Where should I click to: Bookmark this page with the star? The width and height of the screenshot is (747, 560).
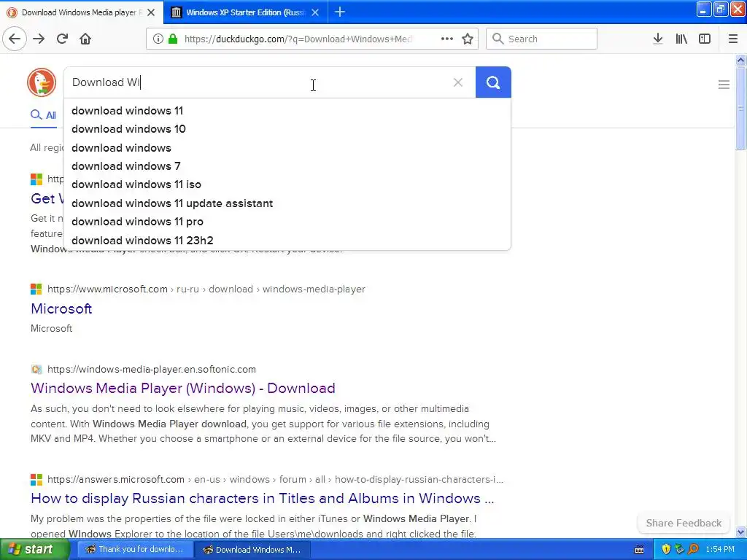point(468,39)
